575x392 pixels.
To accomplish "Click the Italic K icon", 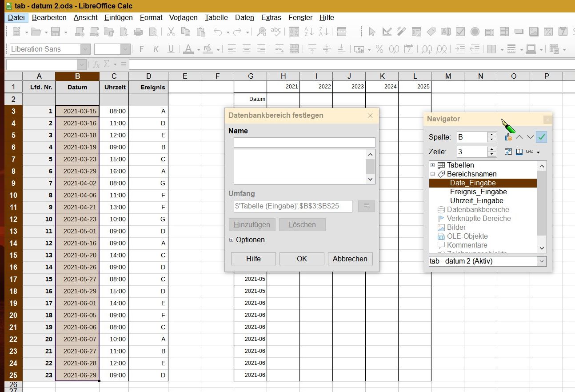I will coord(156,49).
